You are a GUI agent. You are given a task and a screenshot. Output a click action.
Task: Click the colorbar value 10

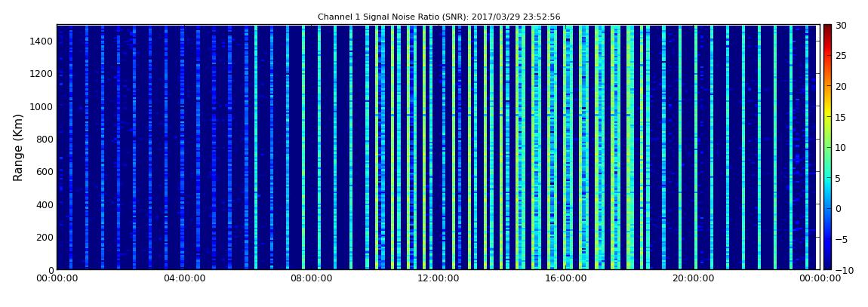841,147
